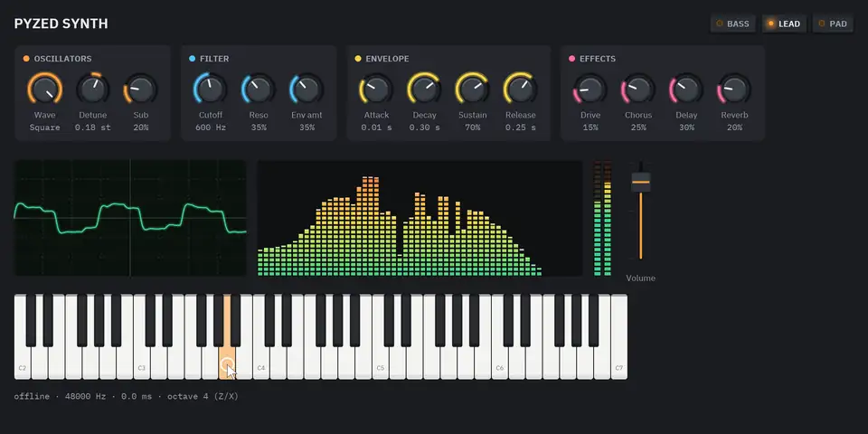
Task: Click the "Volume" label
Action: coord(640,278)
